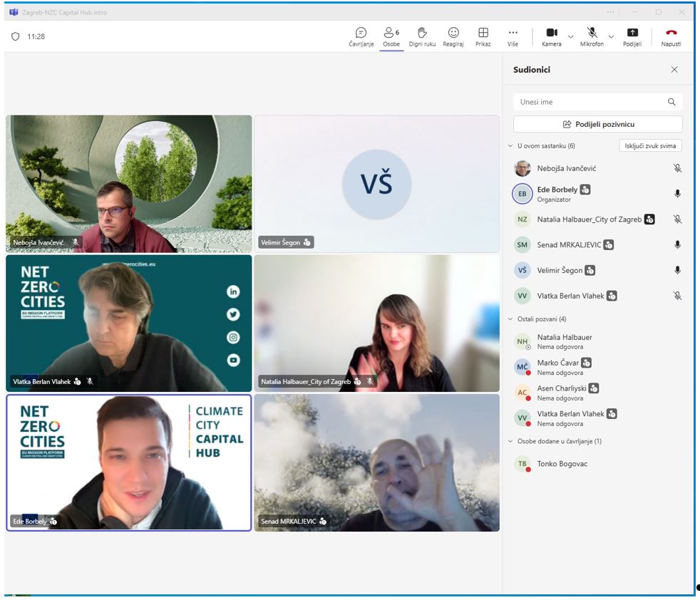The image size is (700, 600).
Task: Open the dropdown arrow next to Kamera
Action: [570, 36]
